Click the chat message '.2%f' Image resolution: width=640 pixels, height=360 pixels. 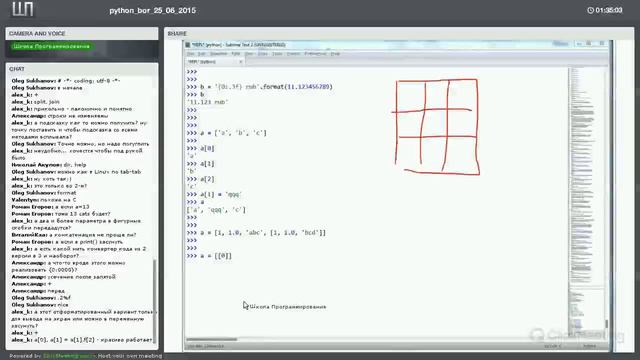[x=41, y=298]
